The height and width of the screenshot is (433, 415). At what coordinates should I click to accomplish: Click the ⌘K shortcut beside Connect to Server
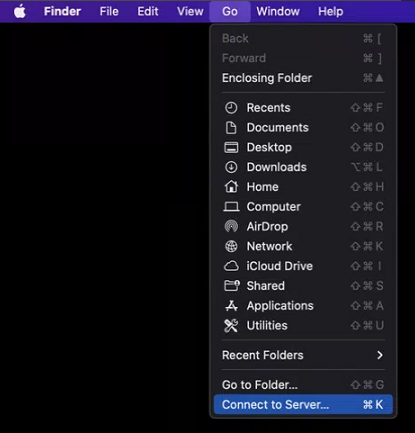coord(373,405)
